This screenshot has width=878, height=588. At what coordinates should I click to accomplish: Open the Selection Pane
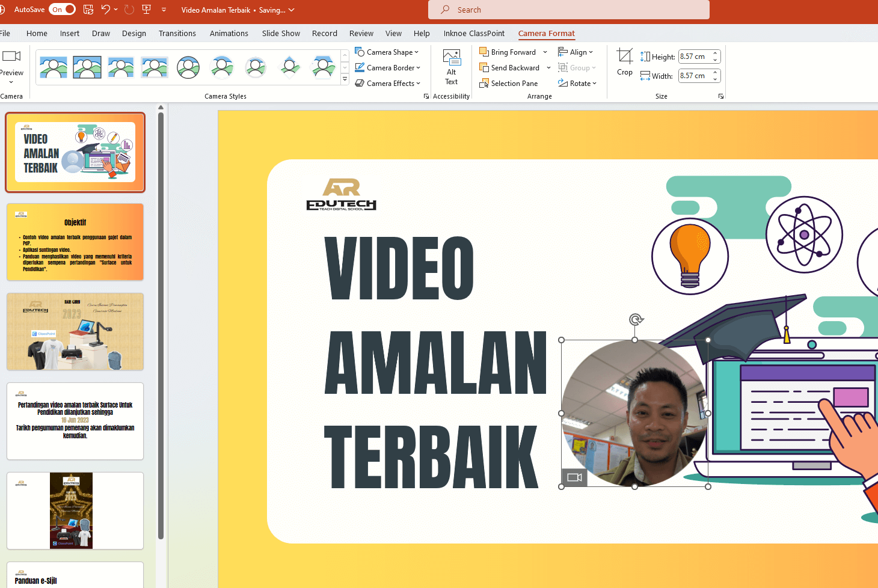pos(509,83)
